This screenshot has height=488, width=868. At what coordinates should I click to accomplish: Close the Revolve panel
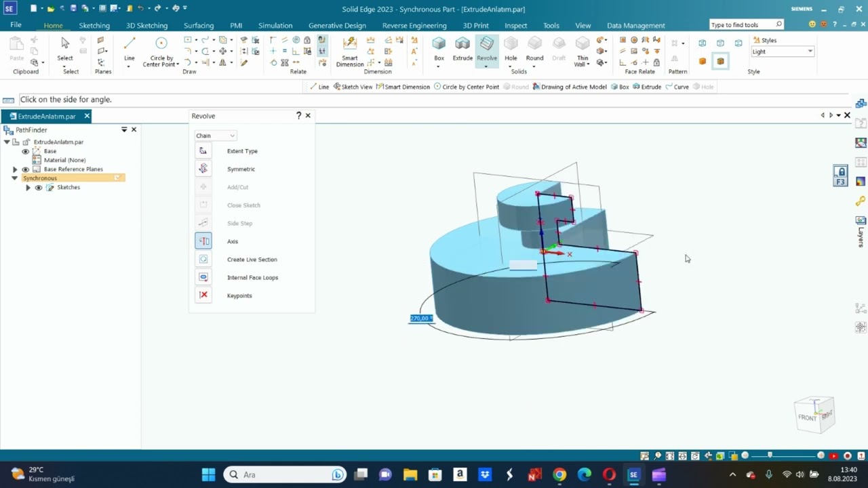[x=308, y=116]
